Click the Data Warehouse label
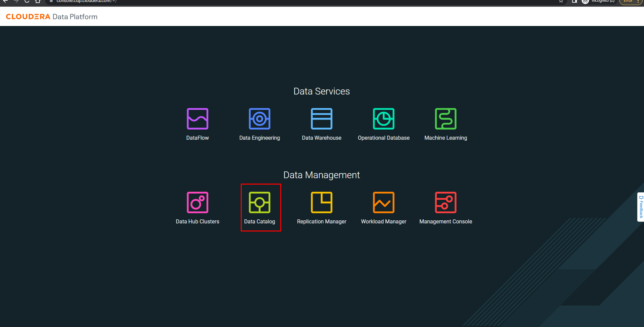 pyautogui.click(x=322, y=138)
